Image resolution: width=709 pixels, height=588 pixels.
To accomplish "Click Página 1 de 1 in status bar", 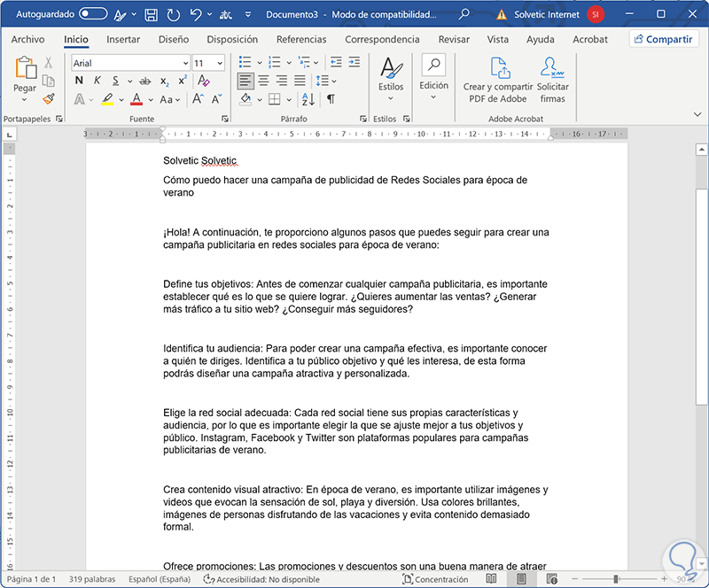I will pos(31,579).
